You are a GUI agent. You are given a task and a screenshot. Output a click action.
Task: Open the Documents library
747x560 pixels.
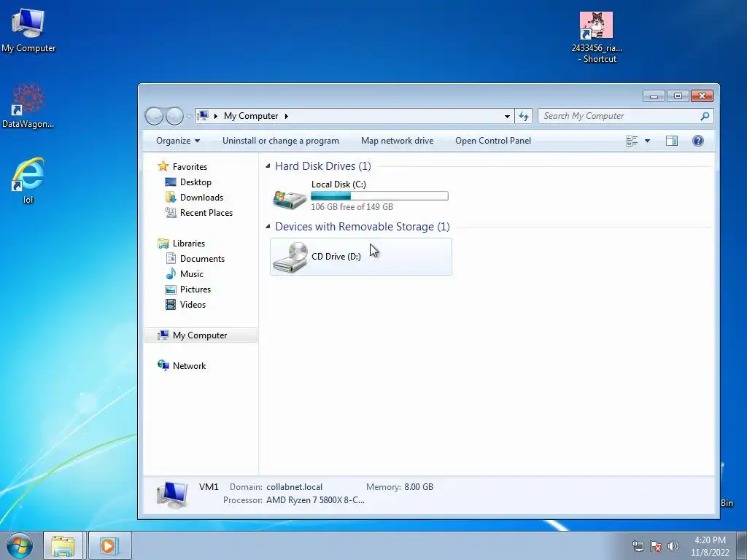click(x=194, y=259)
